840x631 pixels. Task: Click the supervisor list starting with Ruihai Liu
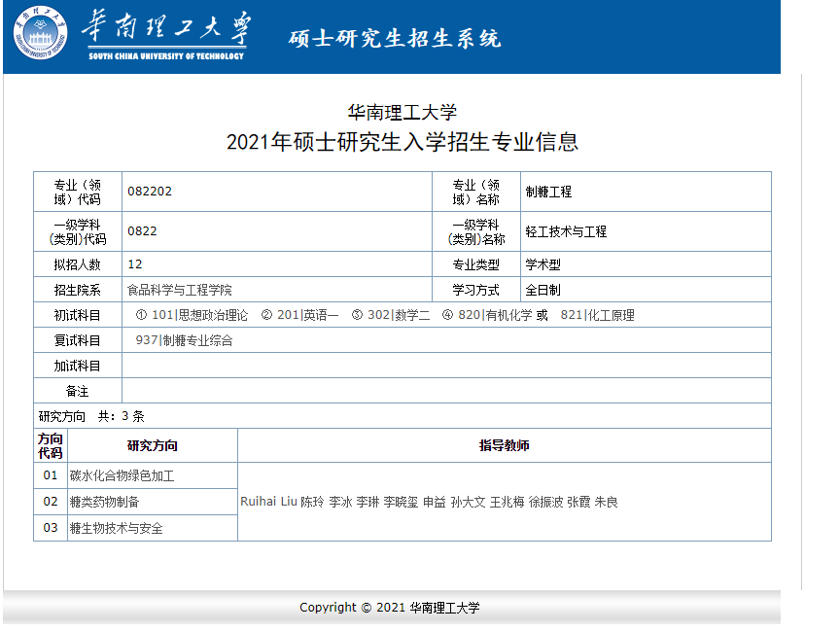tap(429, 502)
